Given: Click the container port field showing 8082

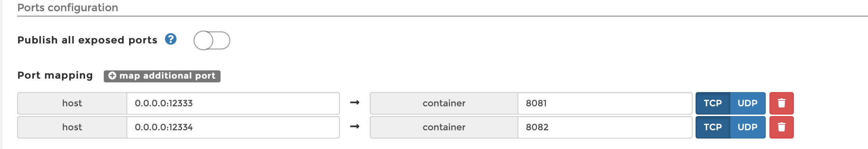Looking at the screenshot, I should 605,127.
